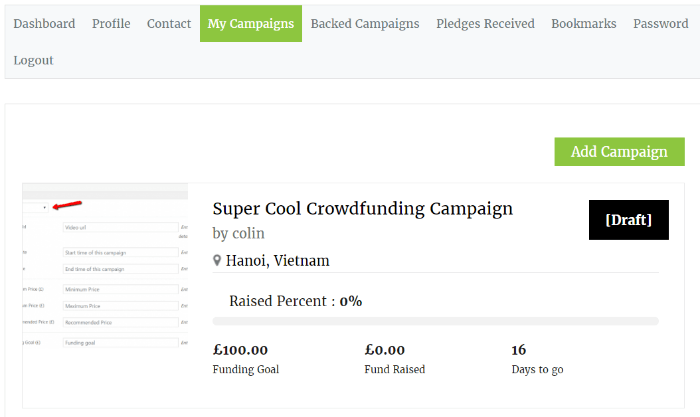Go to the Password tab
700x417 pixels.
661,24
